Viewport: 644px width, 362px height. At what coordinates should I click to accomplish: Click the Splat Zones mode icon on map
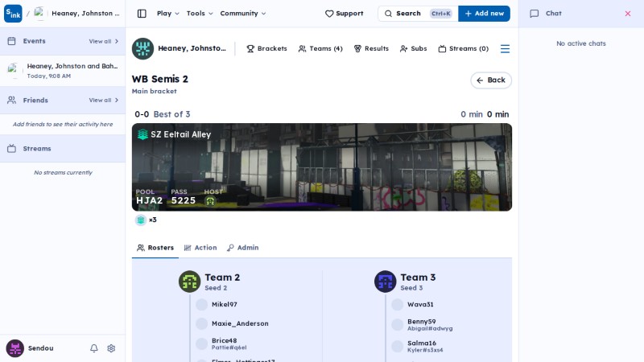tap(142, 134)
